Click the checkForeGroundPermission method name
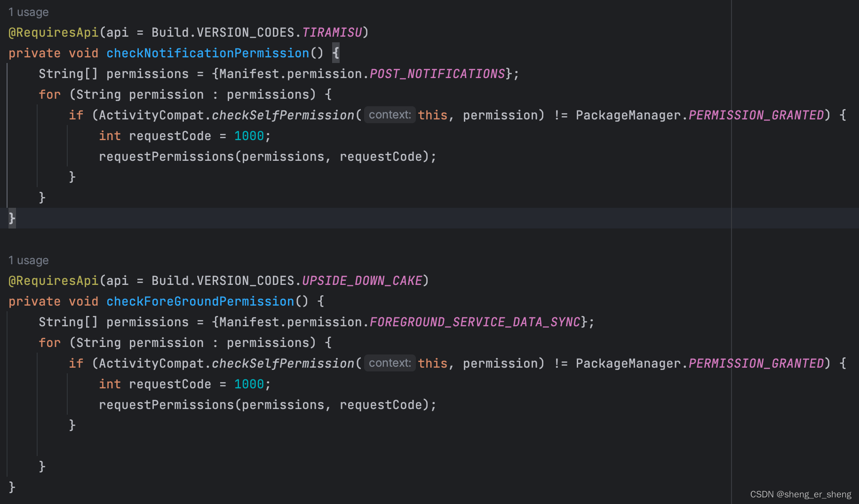The height and width of the screenshot is (504, 859). [200, 301]
